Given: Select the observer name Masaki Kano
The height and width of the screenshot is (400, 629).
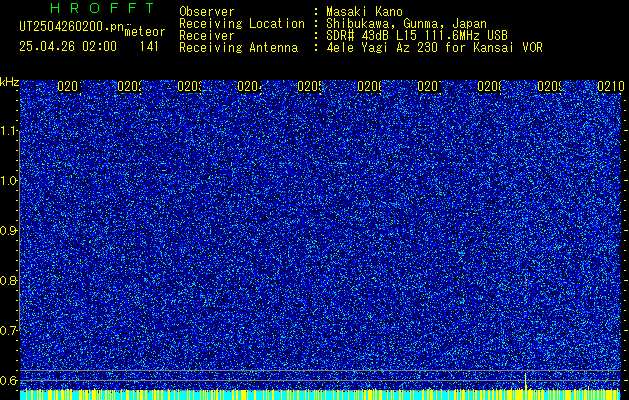Looking at the screenshot, I should pyautogui.click(x=364, y=12).
